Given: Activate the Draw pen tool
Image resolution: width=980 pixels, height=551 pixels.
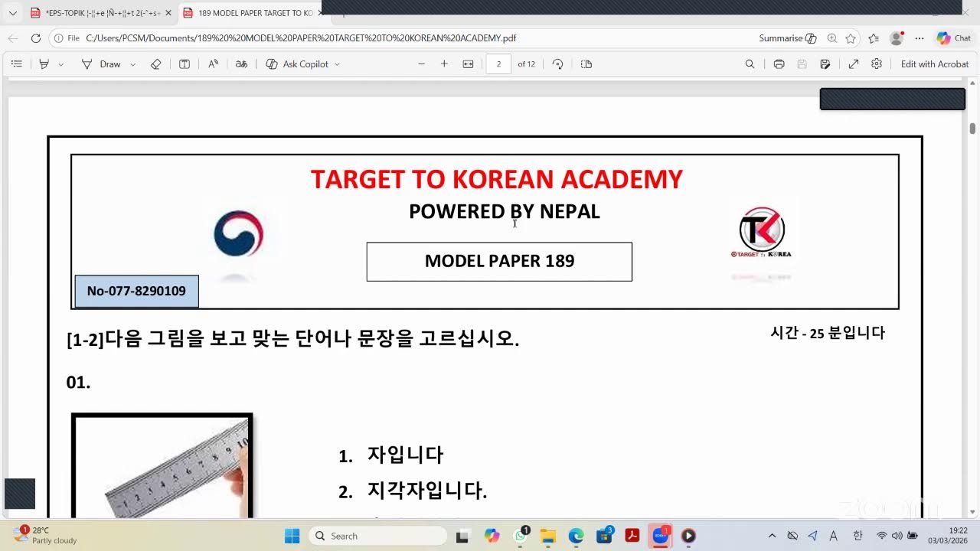Looking at the screenshot, I should pyautogui.click(x=101, y=64).
